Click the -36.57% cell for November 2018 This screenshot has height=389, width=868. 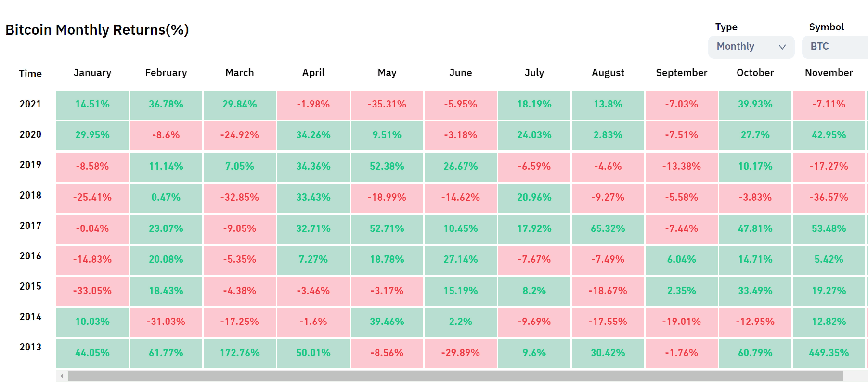coord(829,197)
